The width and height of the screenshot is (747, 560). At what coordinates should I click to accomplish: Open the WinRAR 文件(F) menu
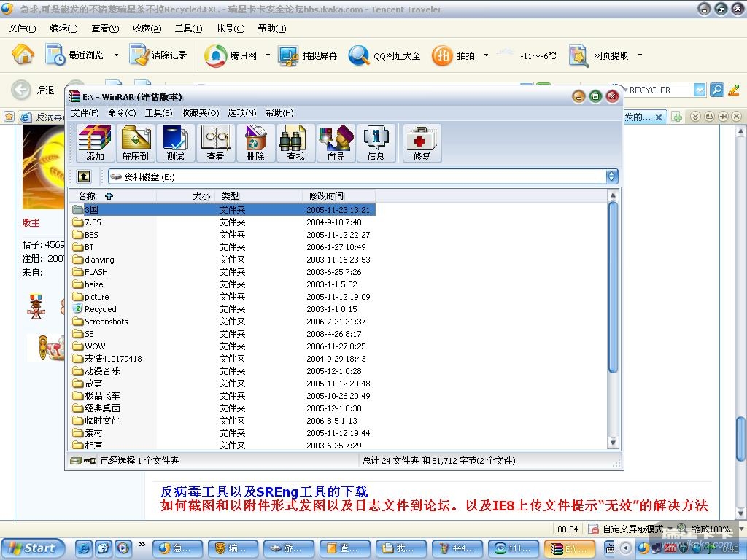(x=85, y=113)
